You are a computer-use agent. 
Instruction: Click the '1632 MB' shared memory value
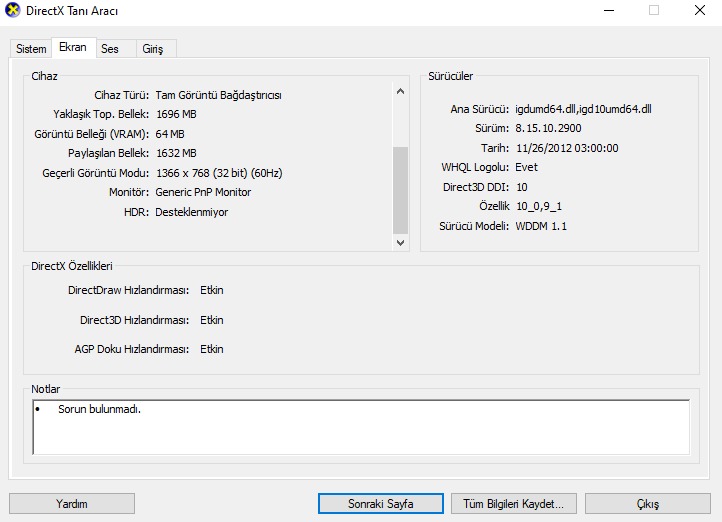(176, 153)
